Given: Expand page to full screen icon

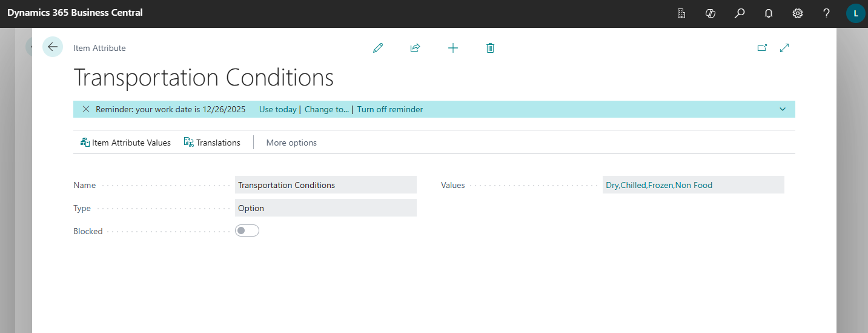Looking at the screenshot, I should pyautogui.click(x=784, y=48).
